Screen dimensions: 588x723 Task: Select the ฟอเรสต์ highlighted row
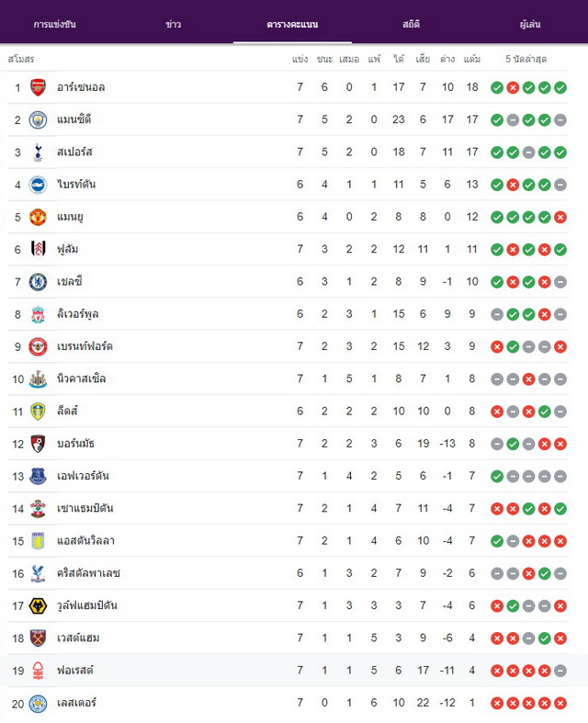[x=288, y=671]
